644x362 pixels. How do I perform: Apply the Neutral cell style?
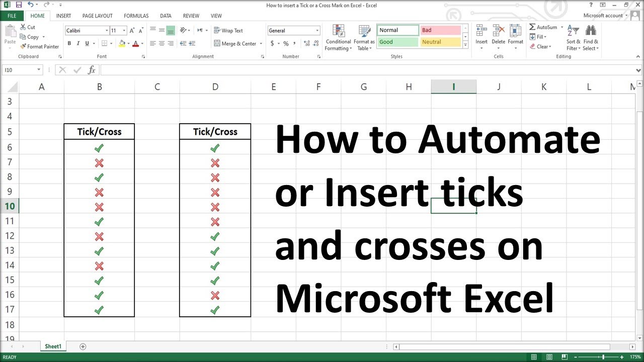[440, 42]
